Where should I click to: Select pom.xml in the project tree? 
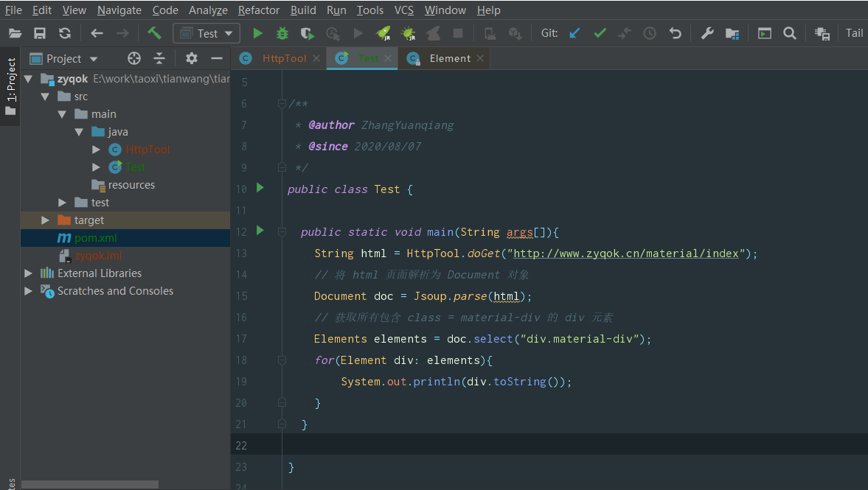tap(96, 238)
